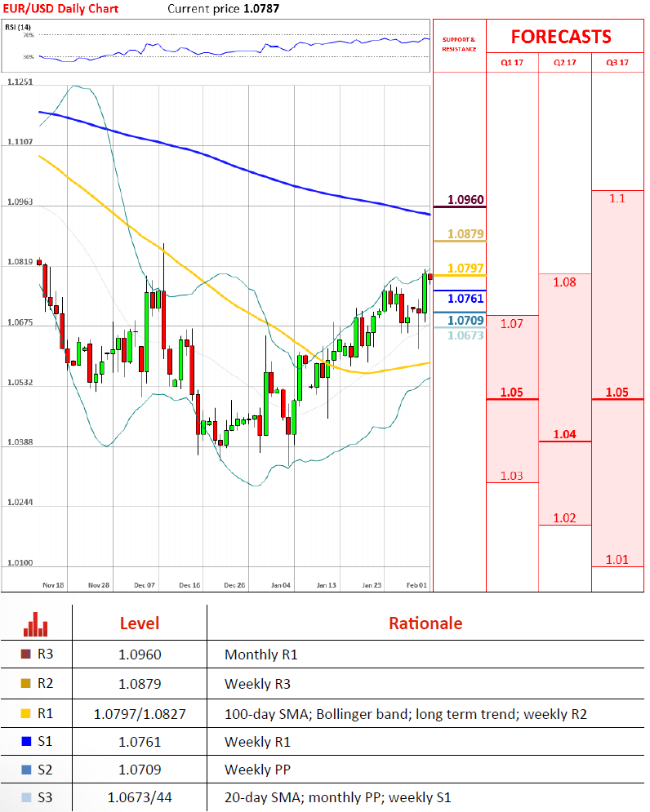This screenshot has width=650, height=812.
Task: Click the Q2 17 median forecast 1.04
Action: tap(564, 434)
